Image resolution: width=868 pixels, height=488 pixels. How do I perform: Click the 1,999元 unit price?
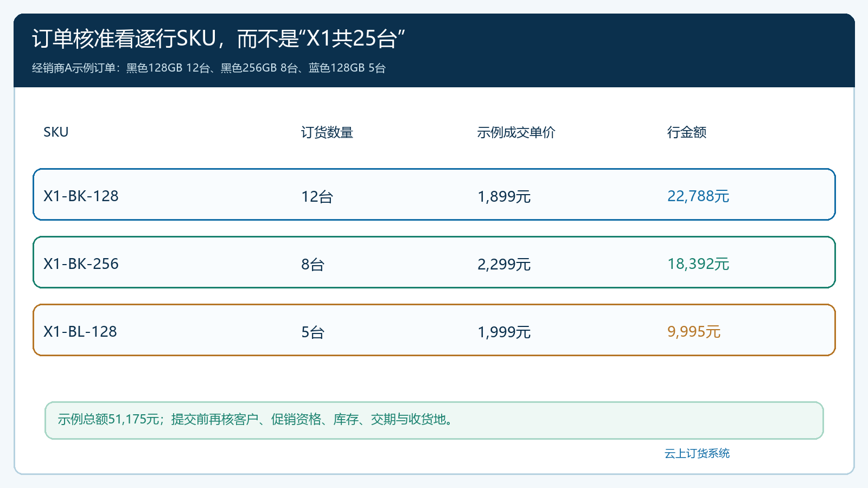[x=504, y=332]
